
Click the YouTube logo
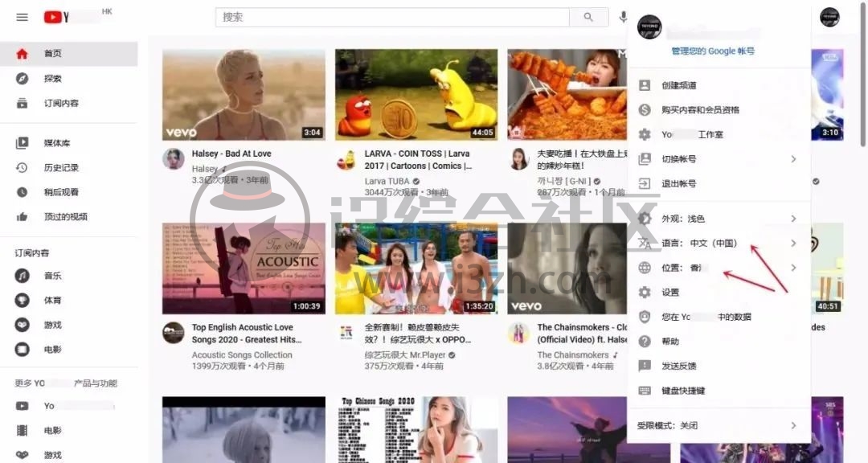56,17
